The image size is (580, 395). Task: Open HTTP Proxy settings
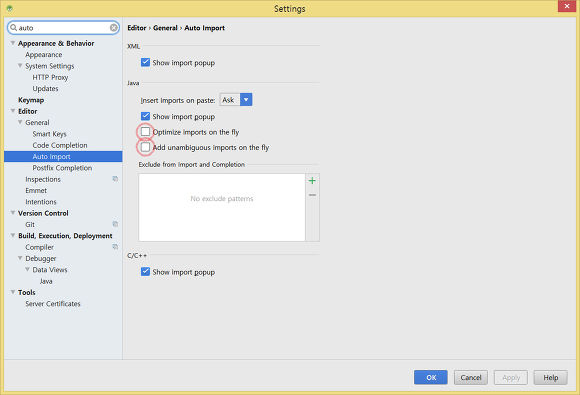pyautogui.click(x=50, y=77)
